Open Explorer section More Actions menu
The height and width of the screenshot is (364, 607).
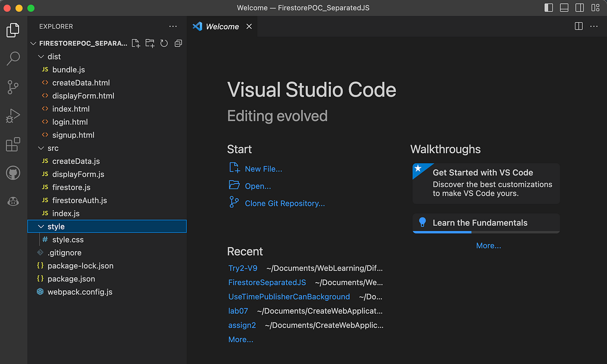pyautogui.click(x=173, y=26)
